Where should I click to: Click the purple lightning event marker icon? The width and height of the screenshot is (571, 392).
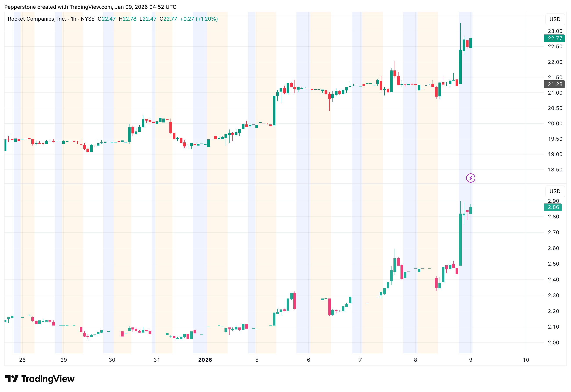click(x=470, y=178)
